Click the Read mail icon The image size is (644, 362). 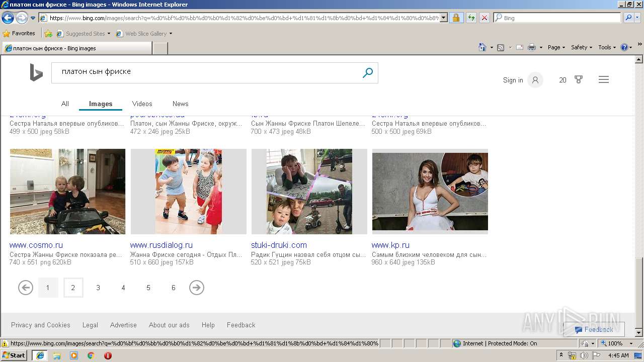[x=520, y=47]
